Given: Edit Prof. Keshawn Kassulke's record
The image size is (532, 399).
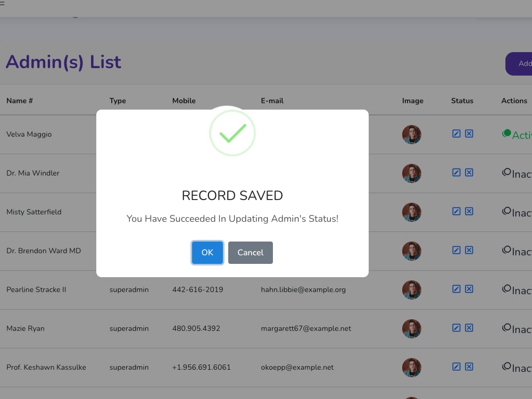Looking at the screenshot, I should pyautogui.click(x=456, y=367).
